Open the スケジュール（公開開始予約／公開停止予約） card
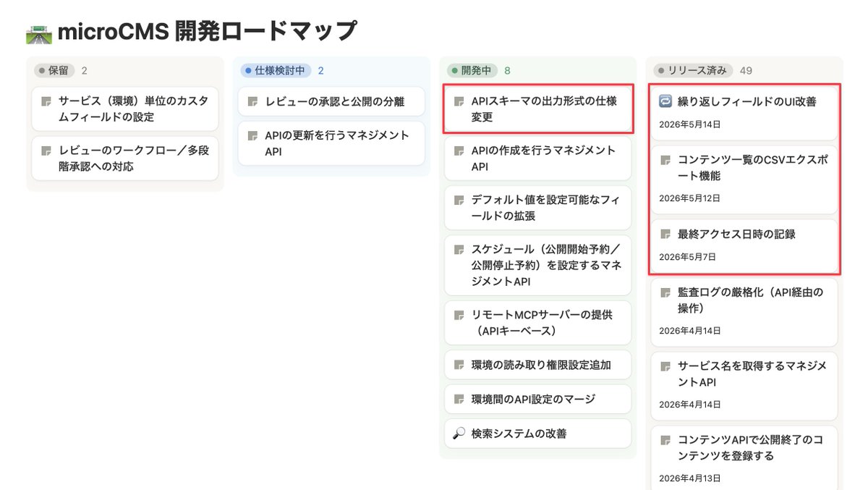This screenshot has width=868, height=490. pos(537,265)
